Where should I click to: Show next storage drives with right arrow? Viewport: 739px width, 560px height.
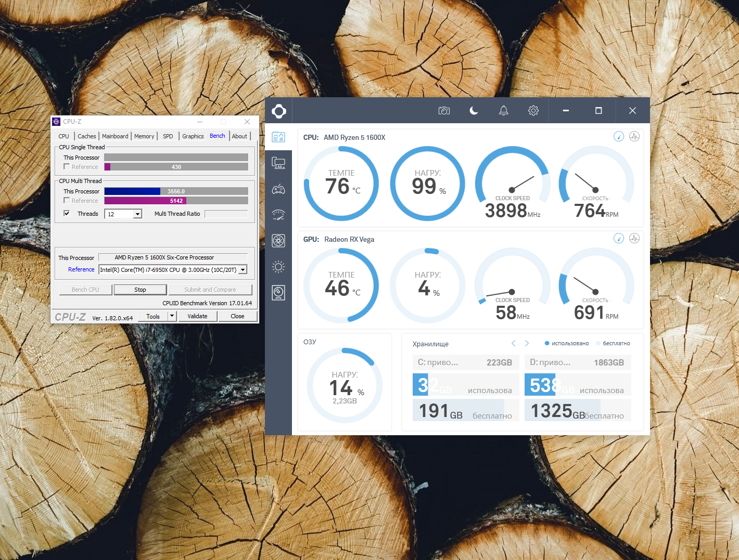coord(527,343)
